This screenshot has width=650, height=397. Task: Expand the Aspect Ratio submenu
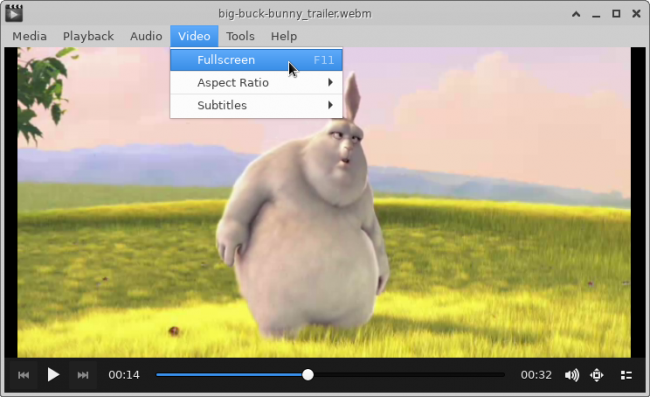[x=256, y=82]
